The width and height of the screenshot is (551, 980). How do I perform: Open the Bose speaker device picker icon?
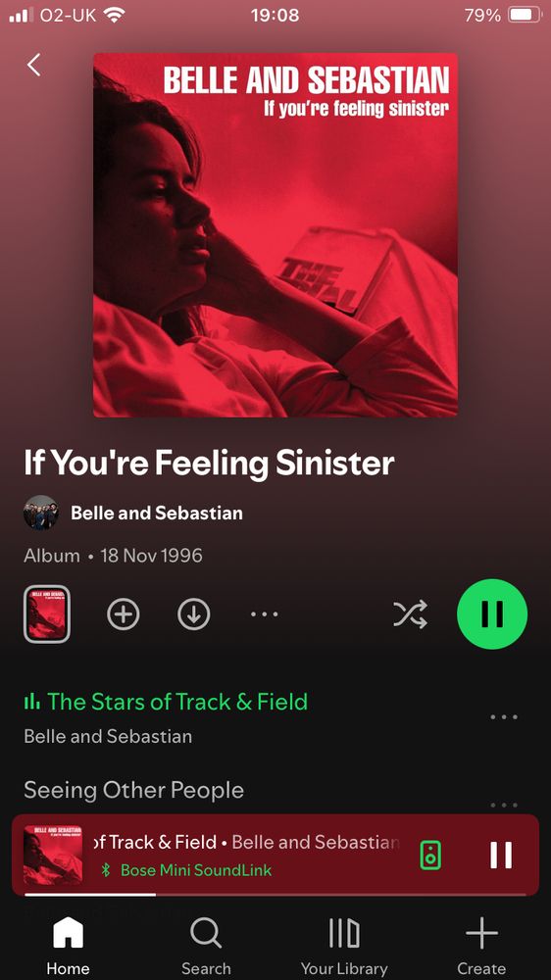pyautogui.click(x=430, y=855)
